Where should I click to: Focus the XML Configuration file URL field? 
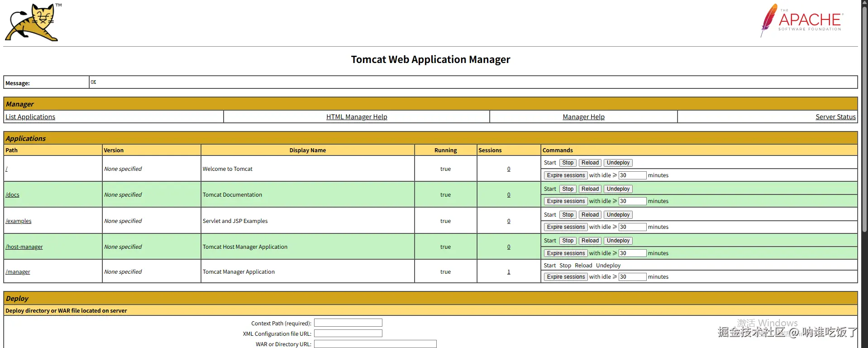(348, 333)
